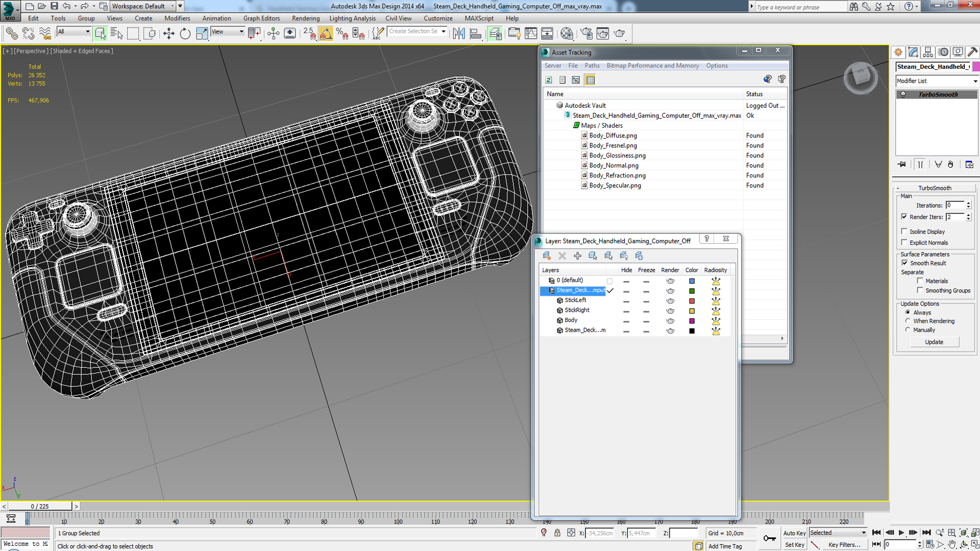Select the Move tool in main toolbar
Screen dimensions: 980x551
click(168, 34)
